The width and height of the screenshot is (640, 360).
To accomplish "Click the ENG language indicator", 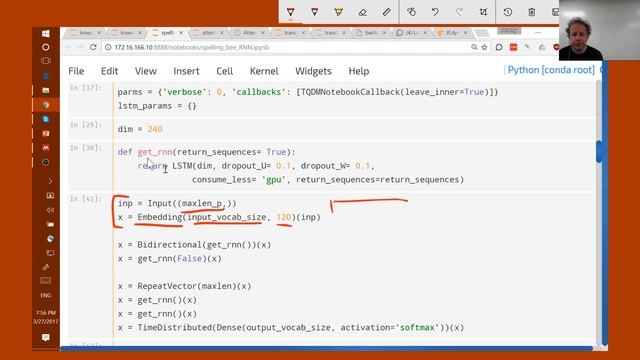I will (46, 295).
